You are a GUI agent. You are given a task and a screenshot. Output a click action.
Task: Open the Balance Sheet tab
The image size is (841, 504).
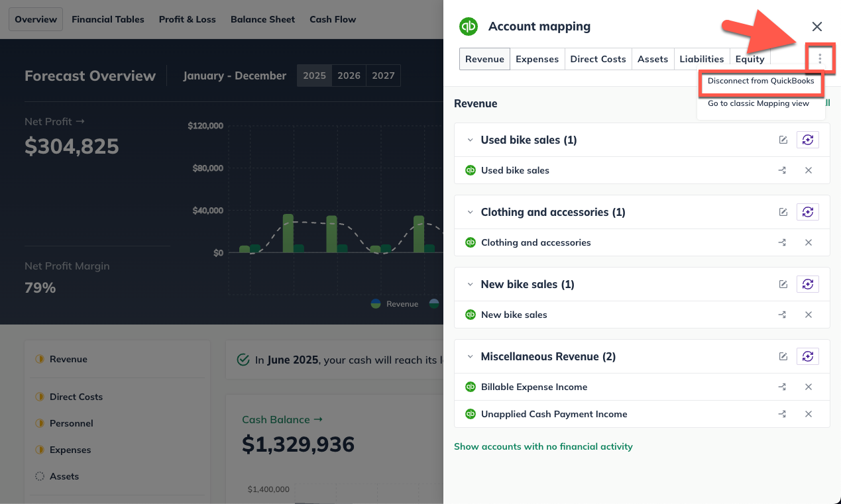click(x=262, y=19)
